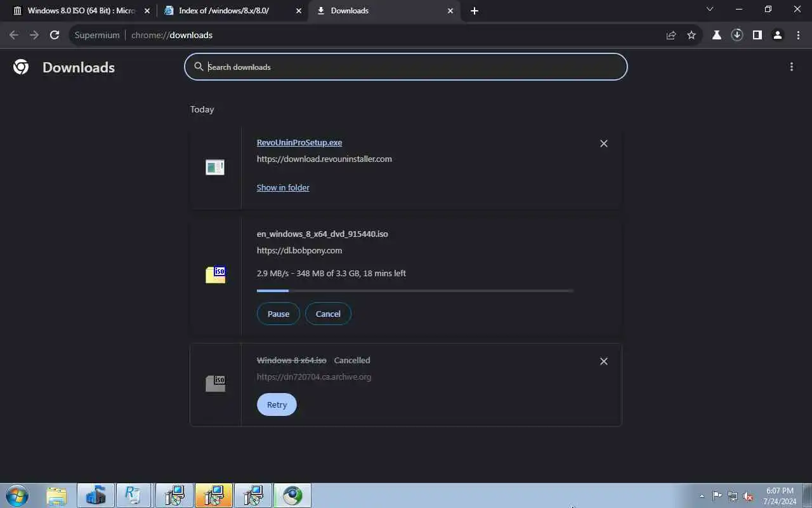812x508 pixels.
Task: Click the Today date heading
Action: [x=202, y=109]
